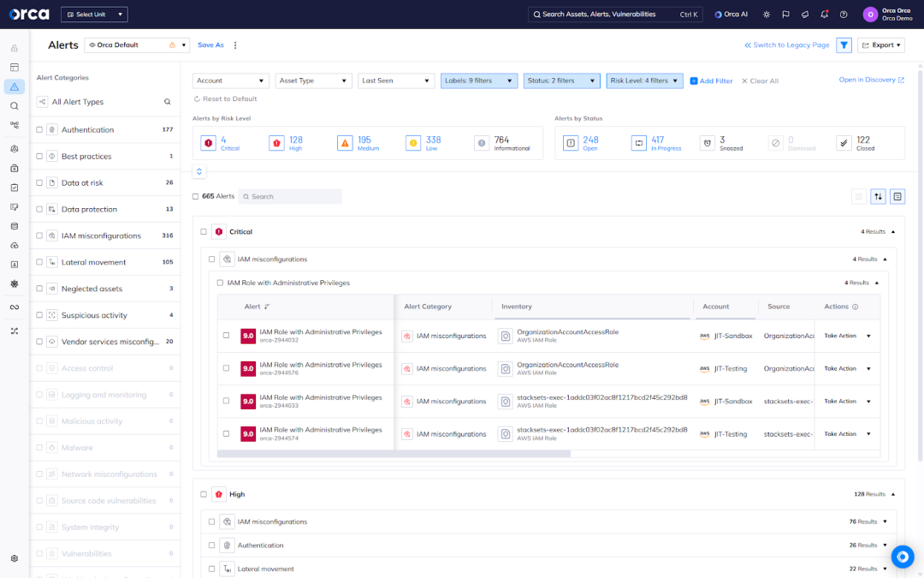Check the Critical group checkbox
This screenshot has width=924, height=578.
(204, 232)
